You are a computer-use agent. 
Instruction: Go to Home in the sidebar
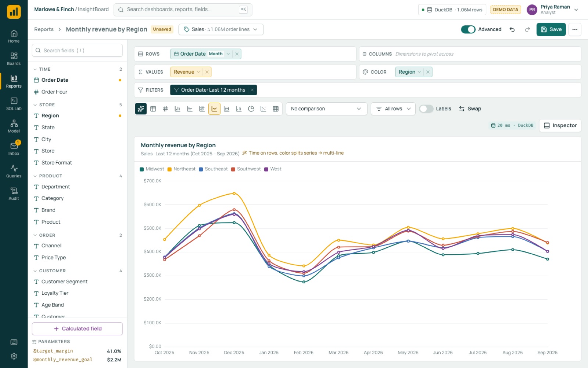14,36
